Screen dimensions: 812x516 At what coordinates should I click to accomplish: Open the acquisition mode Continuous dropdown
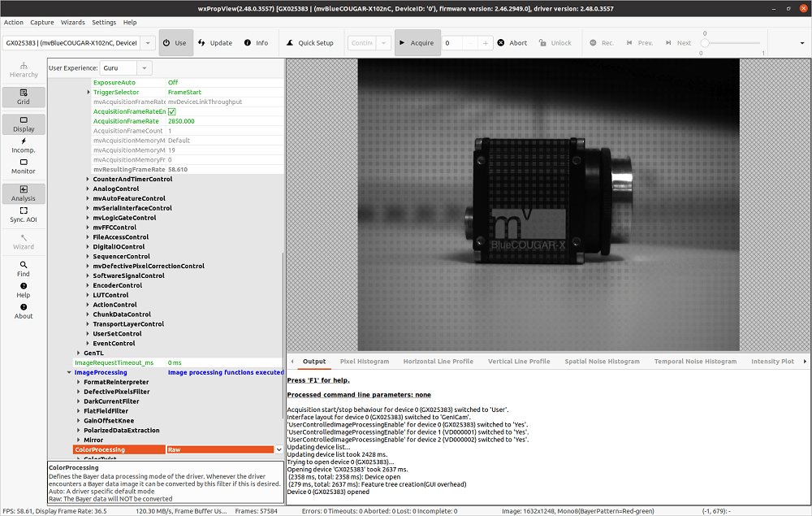click(x=383, y=43)
